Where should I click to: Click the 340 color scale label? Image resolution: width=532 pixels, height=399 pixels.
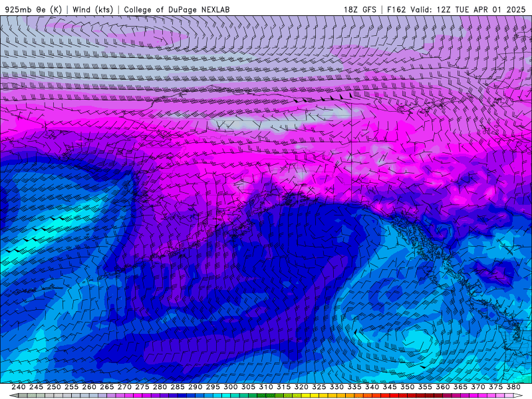coord(372,387)
